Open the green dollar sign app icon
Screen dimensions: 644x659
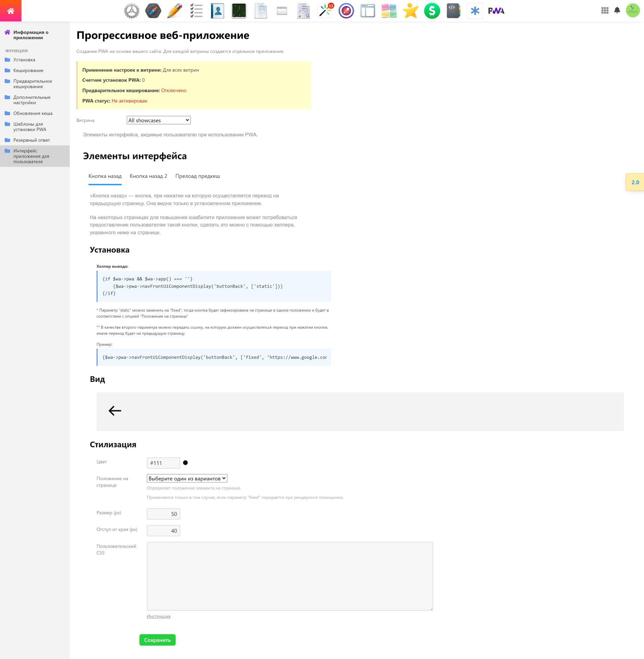[x=432, y=11]
